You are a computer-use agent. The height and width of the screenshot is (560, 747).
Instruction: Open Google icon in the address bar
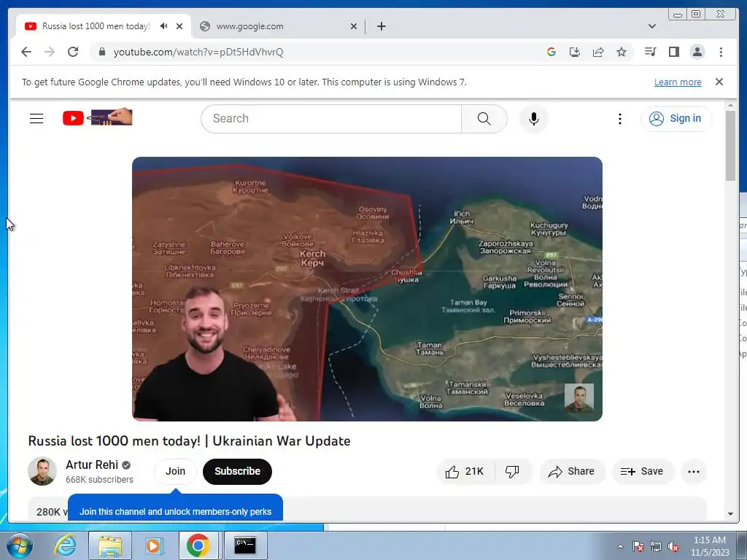point(551,52)
